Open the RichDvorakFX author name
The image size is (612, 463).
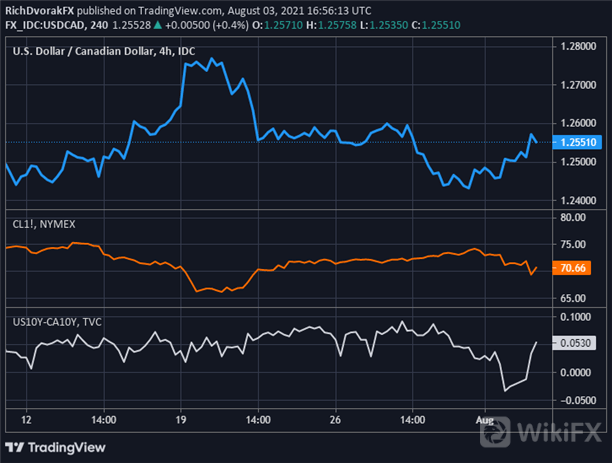click(x=42, y=7)
